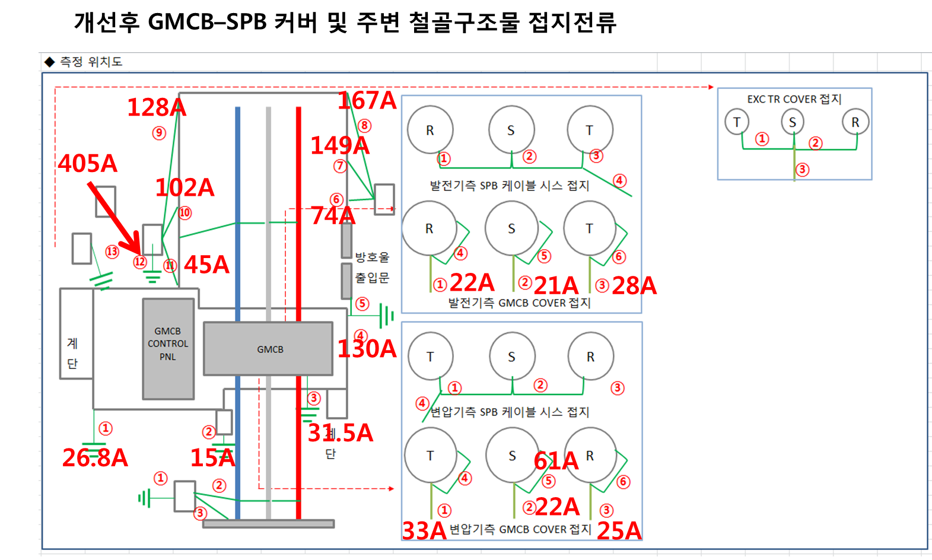Select the 130A measurement value
The height and width of the screenshot is (560, 932).
coord(367,349)
